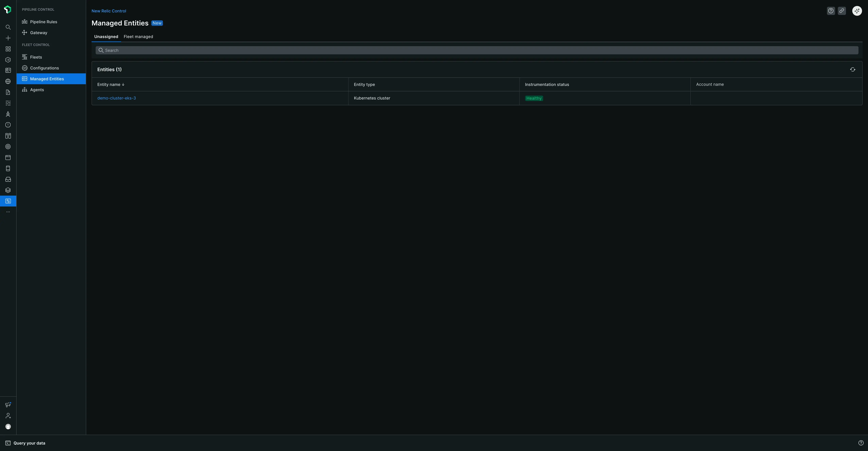Open the Help question-mark icon top right
868x451 pixels.
(x=831, y=11)
